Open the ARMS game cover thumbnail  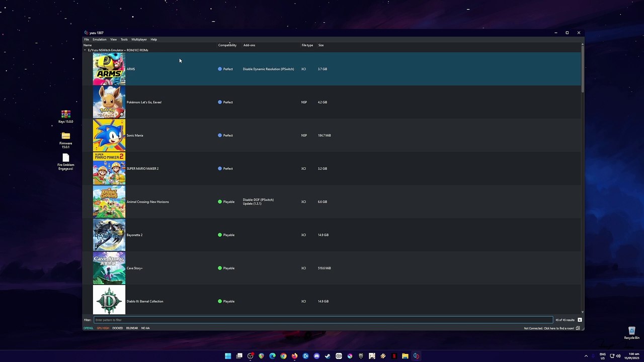click(109, 69)
